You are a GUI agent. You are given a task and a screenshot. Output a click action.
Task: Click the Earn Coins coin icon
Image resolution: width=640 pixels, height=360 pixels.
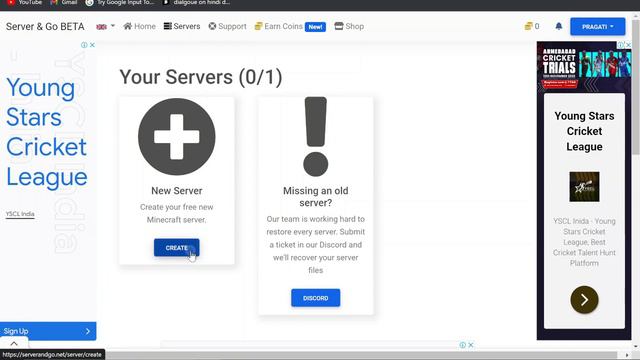click(x=258, y=26)
